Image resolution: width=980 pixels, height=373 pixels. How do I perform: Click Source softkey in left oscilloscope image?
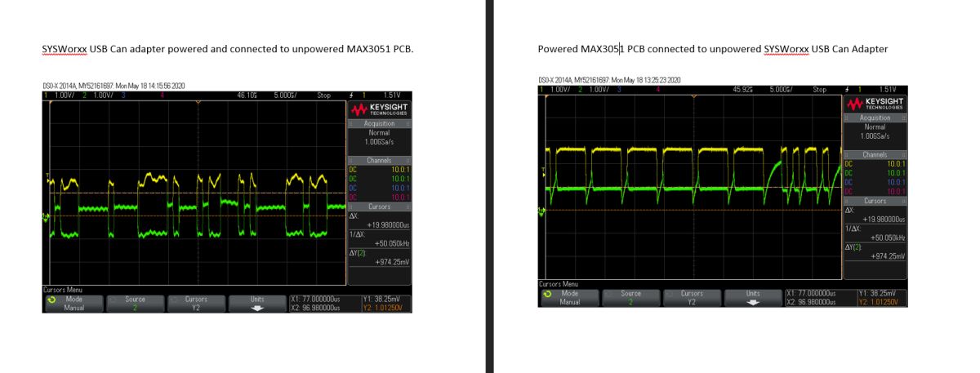(135, 303)
